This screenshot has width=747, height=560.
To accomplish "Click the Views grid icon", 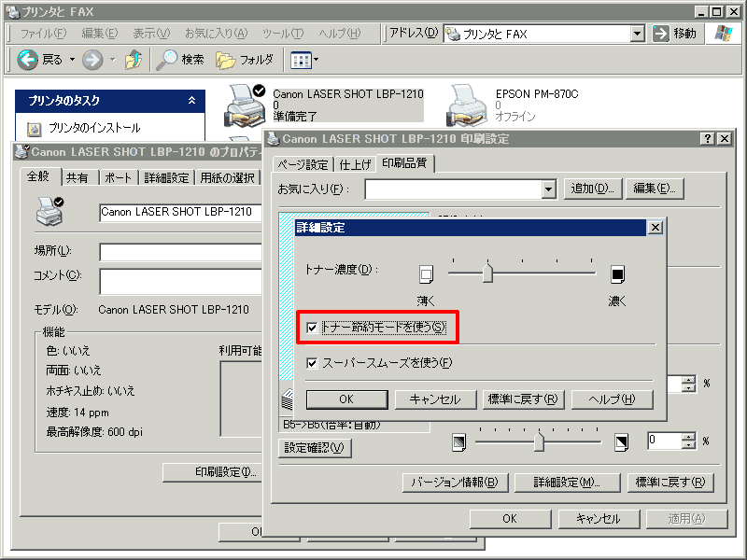I will point(301,61).
